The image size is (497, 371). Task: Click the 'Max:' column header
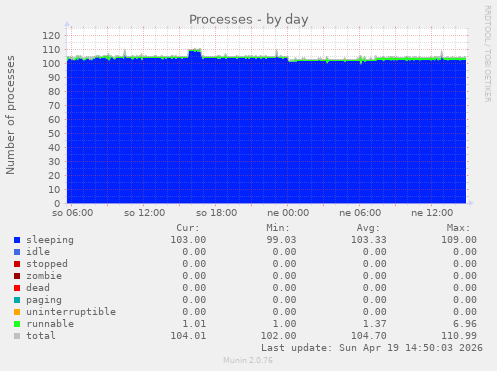coord(458,228)
